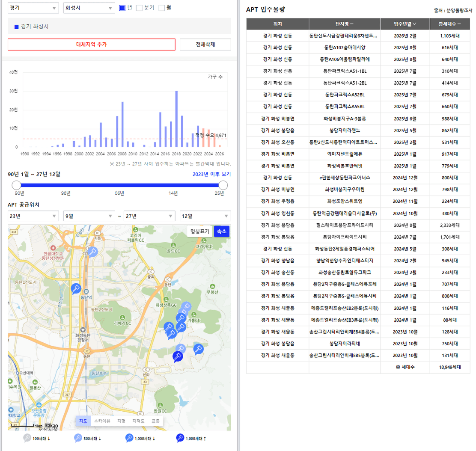Select row 화성비봉지구A-3블록
Image resolution: width=476 pixels, height=451 pixels.
pos(358,119)
